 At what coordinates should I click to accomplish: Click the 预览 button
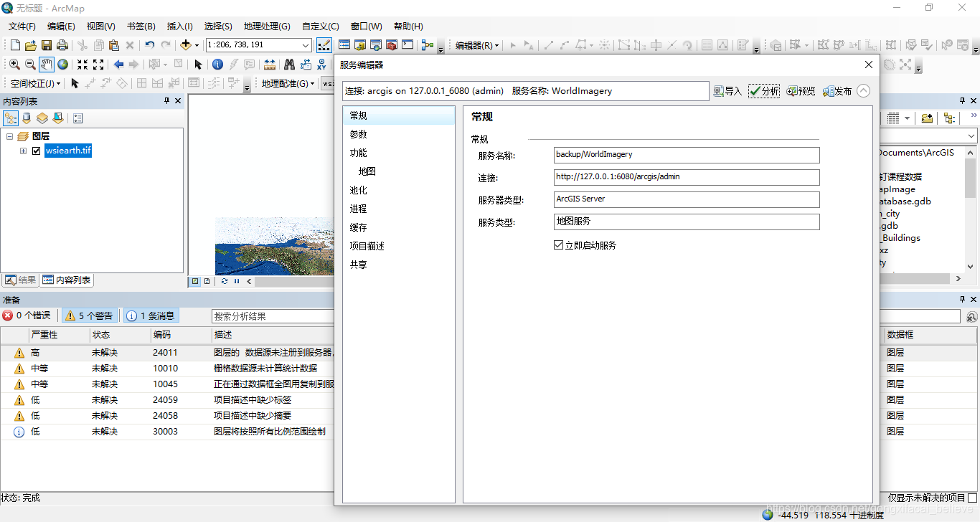coord(801,91)
